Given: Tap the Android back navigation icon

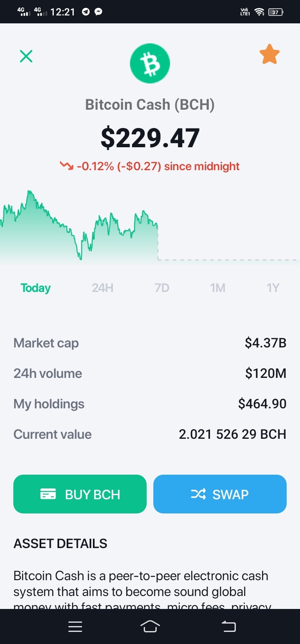Looking at the screenshot, I should coord(228,626).
